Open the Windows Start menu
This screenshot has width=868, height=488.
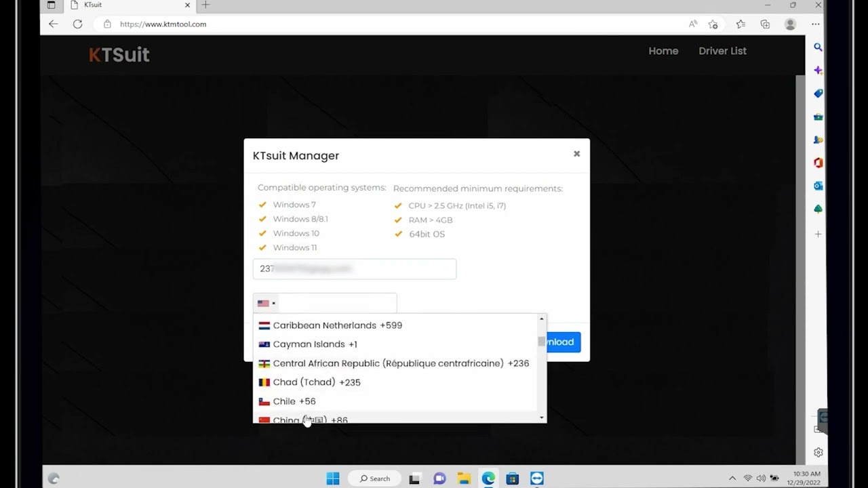333,479
